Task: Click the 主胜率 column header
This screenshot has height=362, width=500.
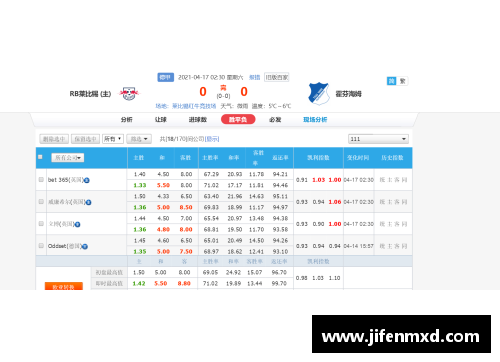Action: 210,158
